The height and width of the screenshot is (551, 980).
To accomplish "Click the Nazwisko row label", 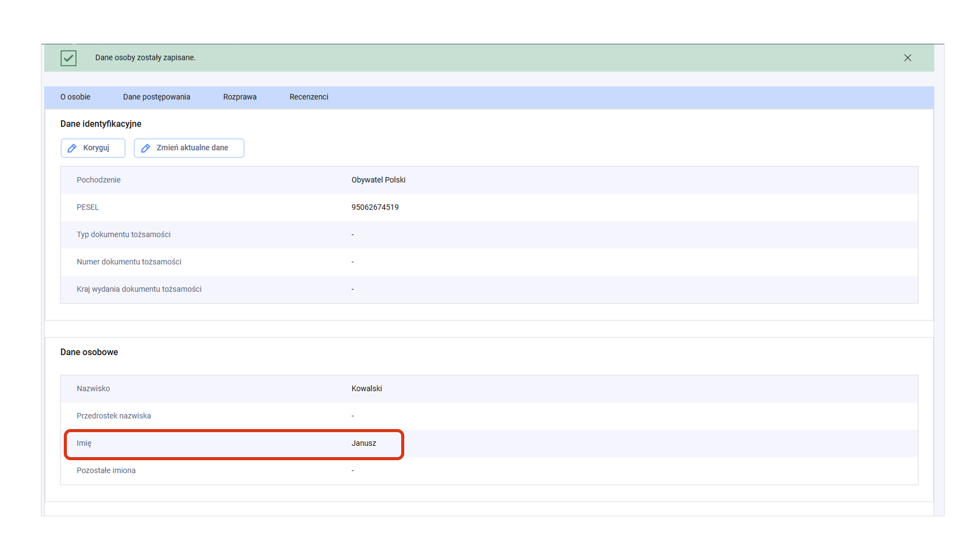I will [93, 389].
